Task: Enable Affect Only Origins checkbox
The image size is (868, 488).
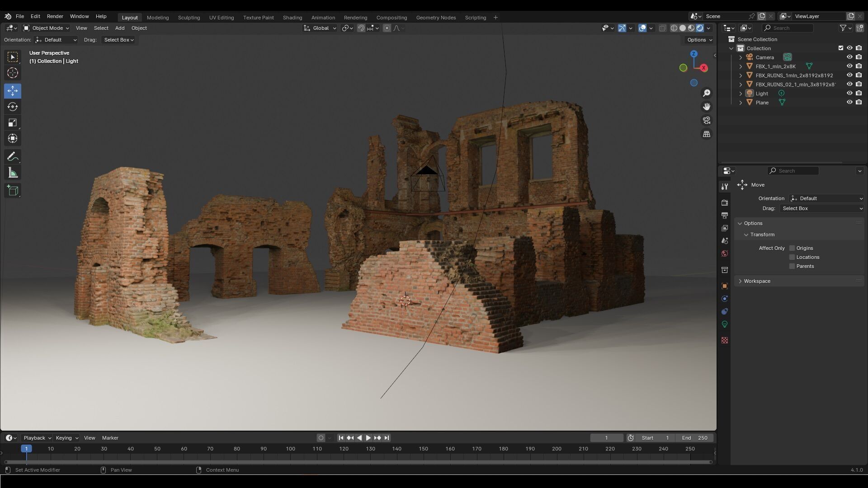Action: click(792, 248)
